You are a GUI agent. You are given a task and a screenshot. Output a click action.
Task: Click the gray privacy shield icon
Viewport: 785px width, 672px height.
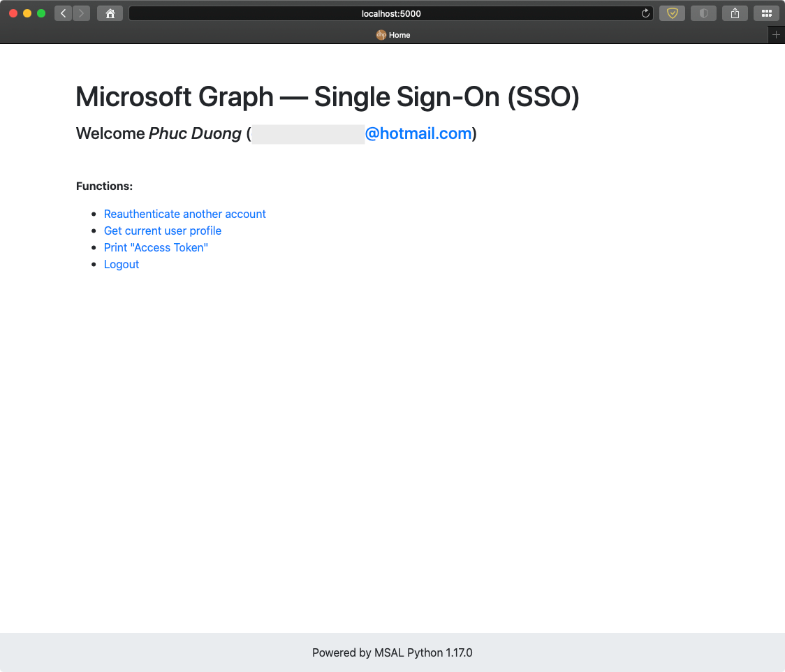703,13
